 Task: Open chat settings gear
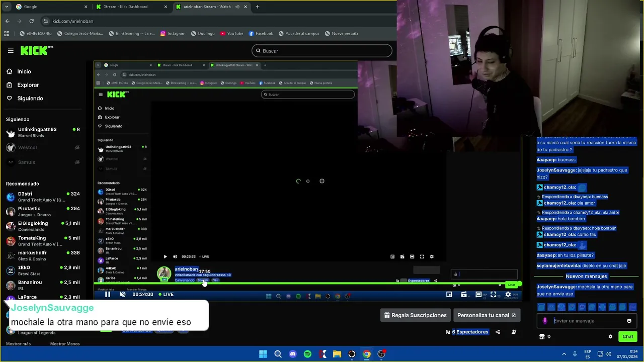coord(610,337)
